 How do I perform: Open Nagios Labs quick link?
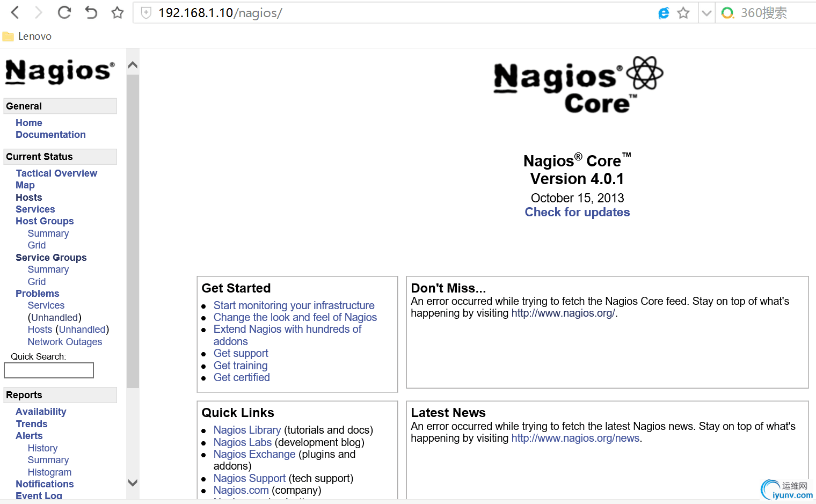tap(243, 442)
